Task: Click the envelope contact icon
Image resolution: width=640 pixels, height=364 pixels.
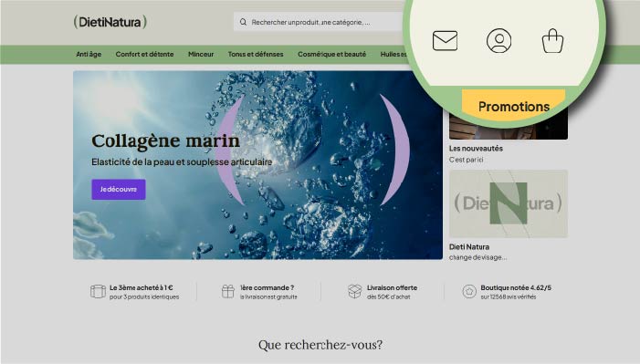Action: 445,41
